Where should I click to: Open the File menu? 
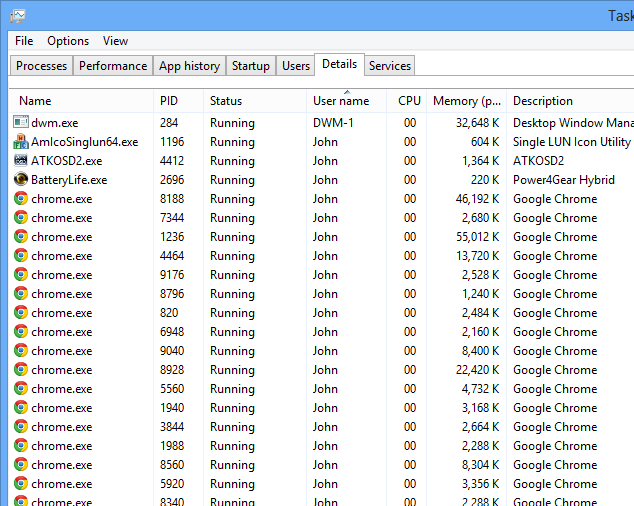tap(24, 41)
